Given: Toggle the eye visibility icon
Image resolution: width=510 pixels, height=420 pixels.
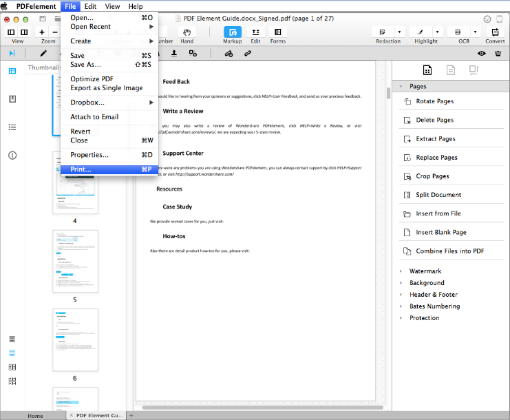Looking at the screenshot, I should tap(482, 53).
